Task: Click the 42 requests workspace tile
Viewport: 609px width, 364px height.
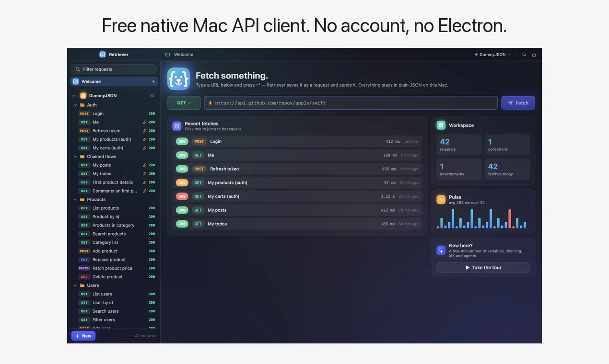Action: pyautogui.click(x=459, y=145)
